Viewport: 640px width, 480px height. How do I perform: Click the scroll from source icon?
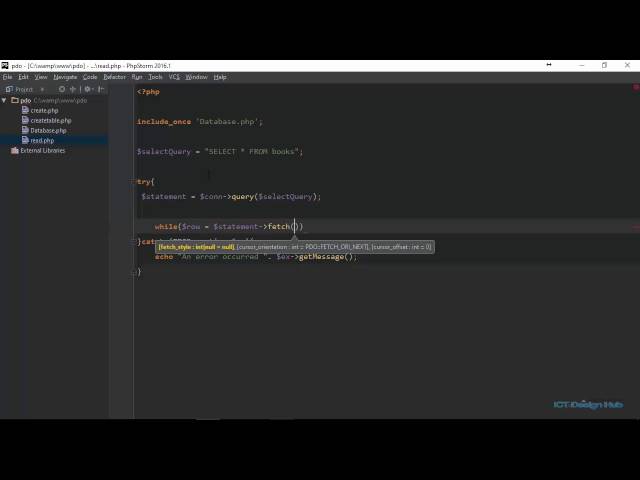pos(62,89)
